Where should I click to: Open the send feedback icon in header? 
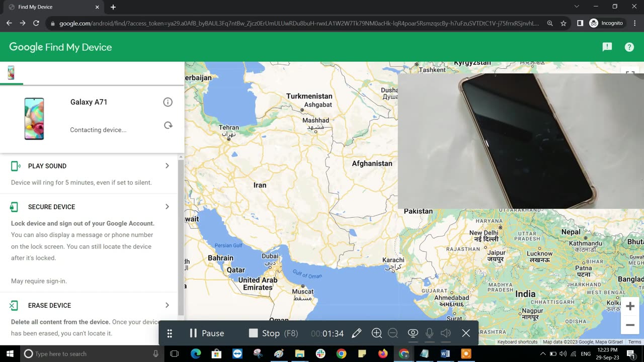[x=607, y=47]
